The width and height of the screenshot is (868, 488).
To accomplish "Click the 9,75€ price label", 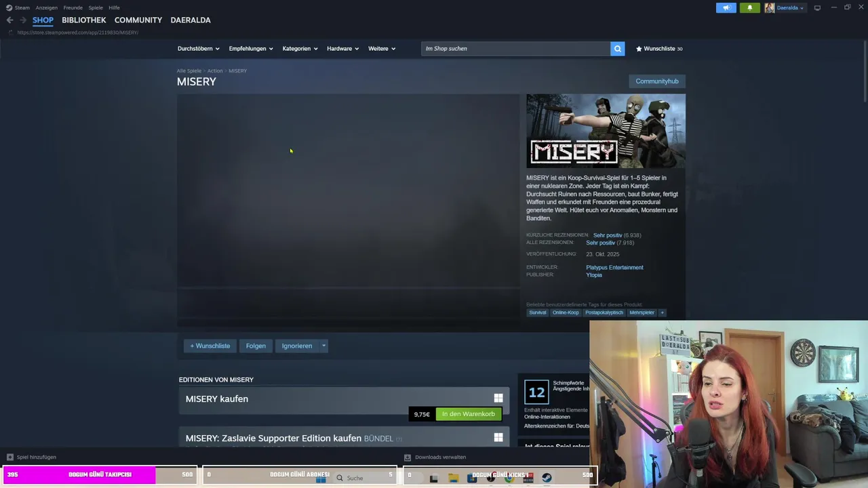I will click(x=422, y=414).
